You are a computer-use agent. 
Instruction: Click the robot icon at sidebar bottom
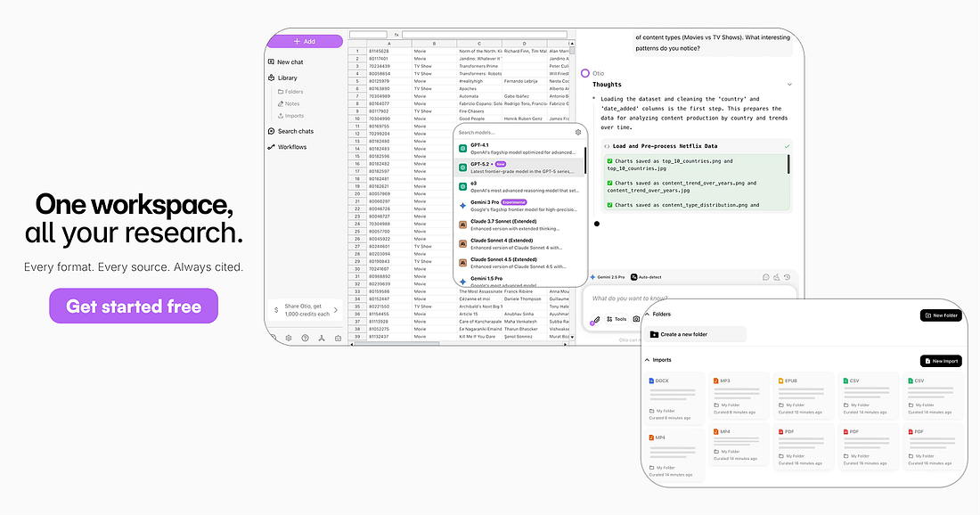339,338
